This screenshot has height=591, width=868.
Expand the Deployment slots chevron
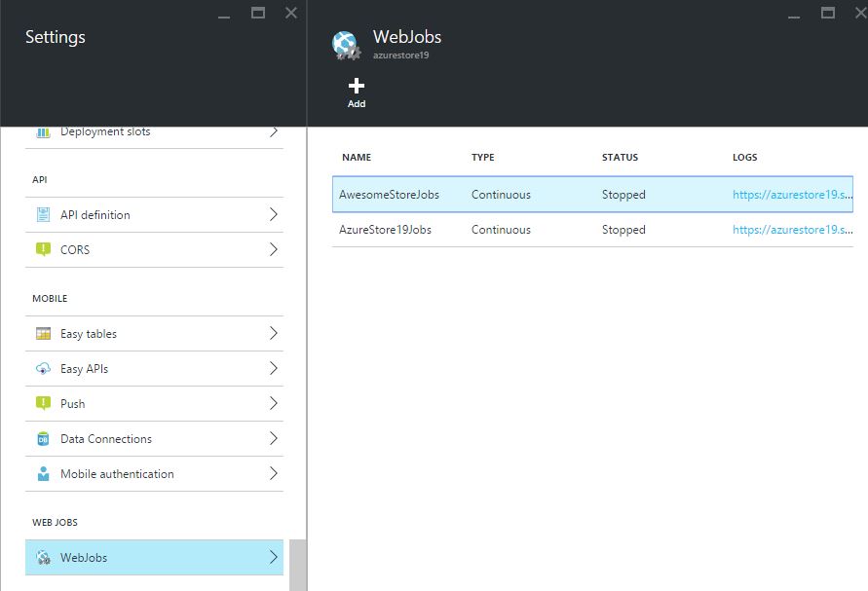(x=274, y=131)
